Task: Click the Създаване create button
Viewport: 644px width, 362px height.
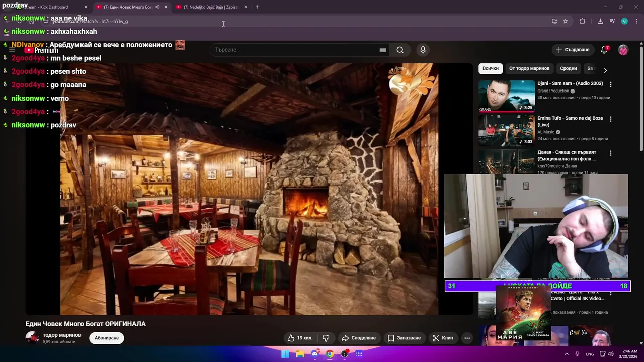Action: [572, 50]
